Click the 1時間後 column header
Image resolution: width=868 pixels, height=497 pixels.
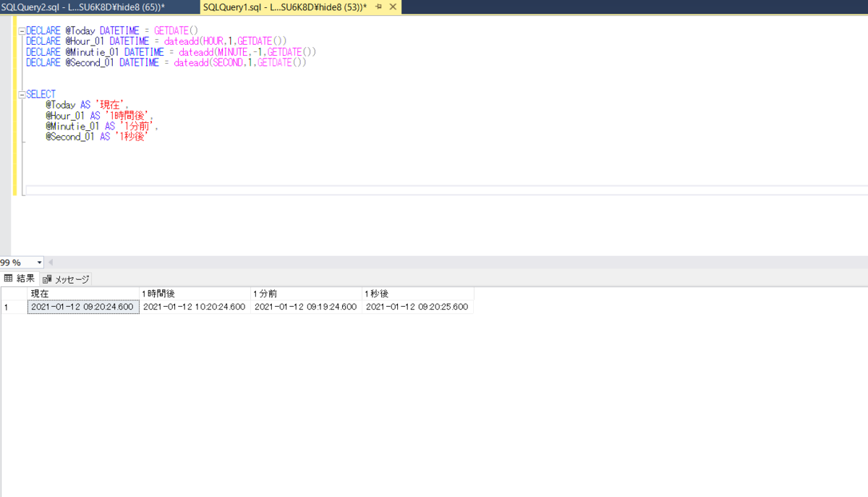pyautogui.click(x=195, y=294)
